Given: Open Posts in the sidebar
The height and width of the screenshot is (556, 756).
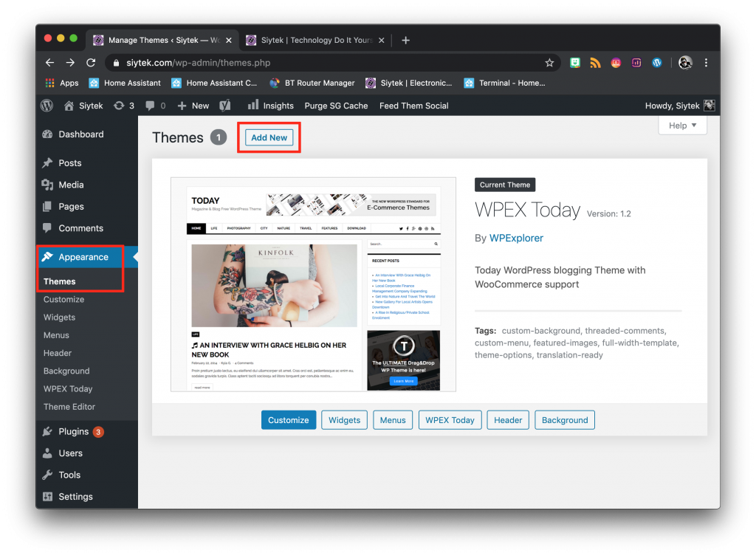Looking at the screenshot, I should click(x=70, y=163).
